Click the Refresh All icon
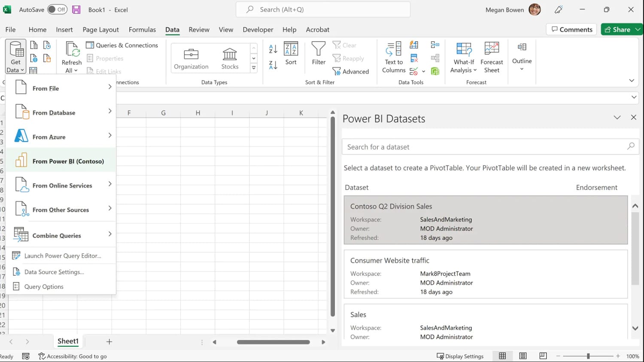The height and width of the screenshot is (362, 644). tap(72, 50)
